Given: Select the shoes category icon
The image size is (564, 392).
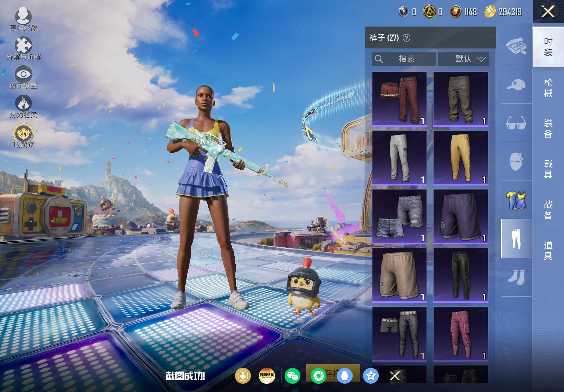Looking at the screenshot, I should click(x=516, y=277).
